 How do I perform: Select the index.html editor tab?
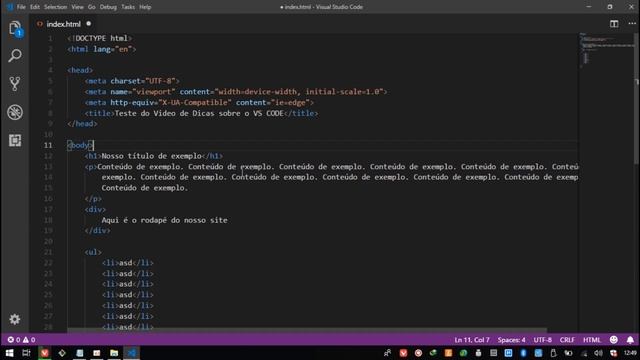coord(64,24)
